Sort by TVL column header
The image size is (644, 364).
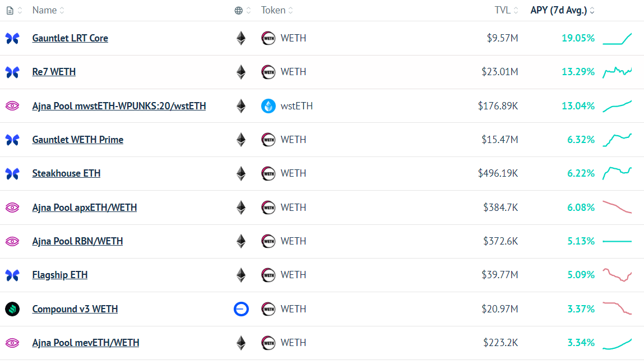click(x=507, y=10)
